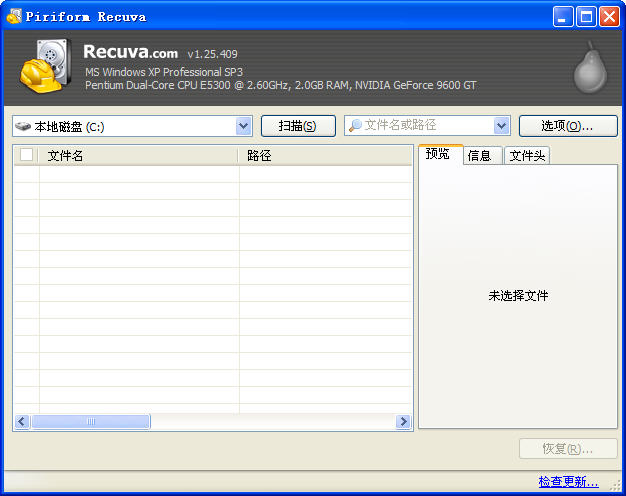The height and width of the screenshot is (496, 626).
Task: Expand the drive selection dropdown arrow
Action: [244, 126]
